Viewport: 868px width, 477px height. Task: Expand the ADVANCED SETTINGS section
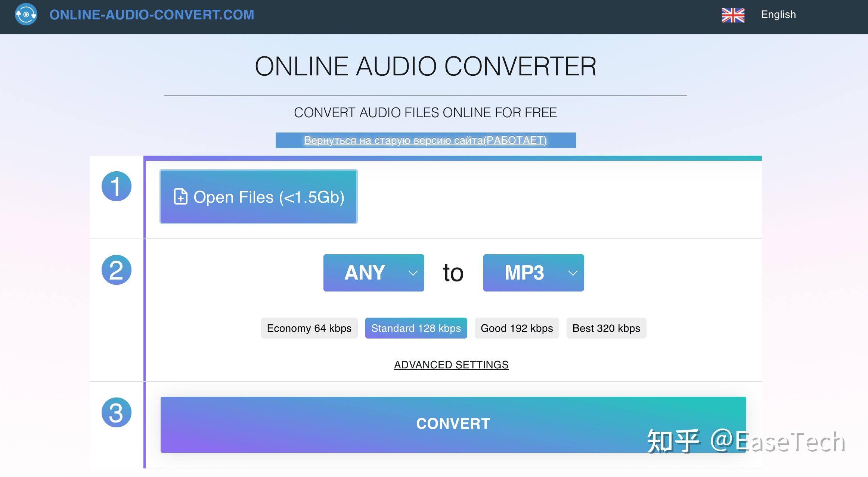[x=451, y=365]
